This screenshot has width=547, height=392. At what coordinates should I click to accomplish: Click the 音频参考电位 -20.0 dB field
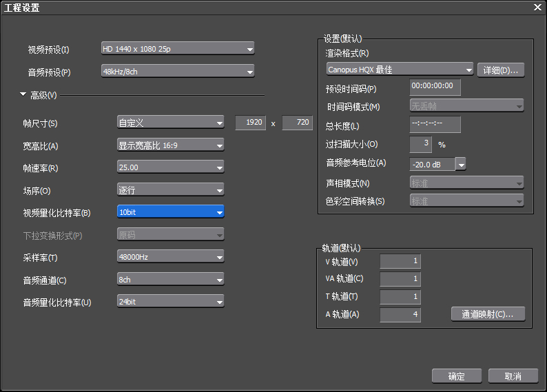click(x=433, y=164)
